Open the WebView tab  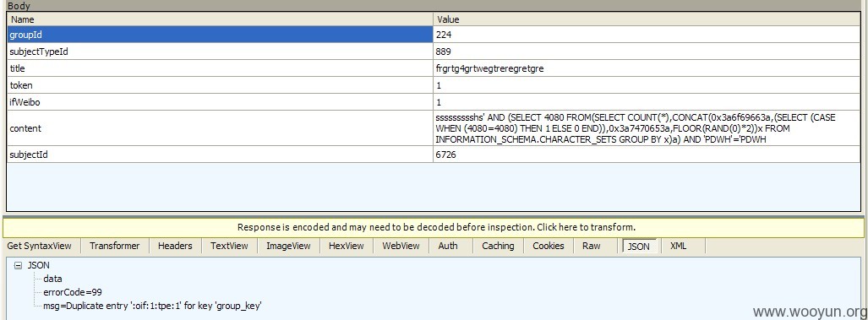tap(401, 246)
